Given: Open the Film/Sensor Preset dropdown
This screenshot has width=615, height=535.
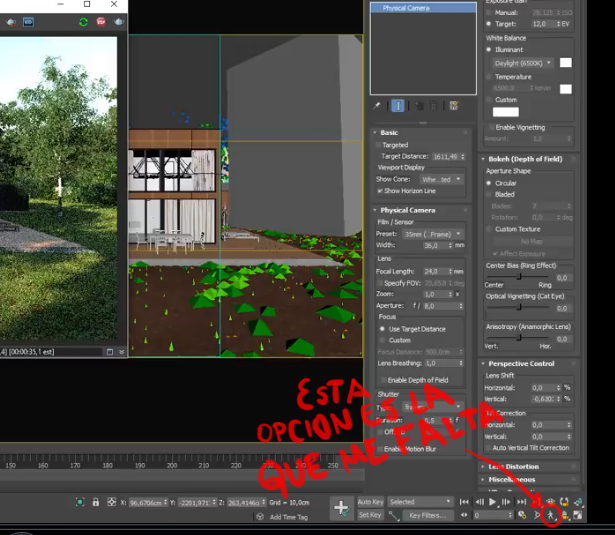Looking at the screenshot, I should [433, 234].
